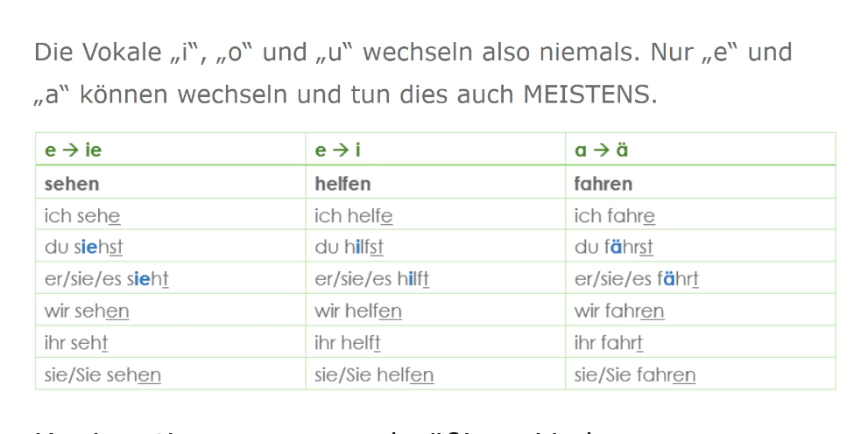This screenshot has height=434, width=868.
Task: Click the bold 'sehen' verb heading
Action: pos(72,184)
